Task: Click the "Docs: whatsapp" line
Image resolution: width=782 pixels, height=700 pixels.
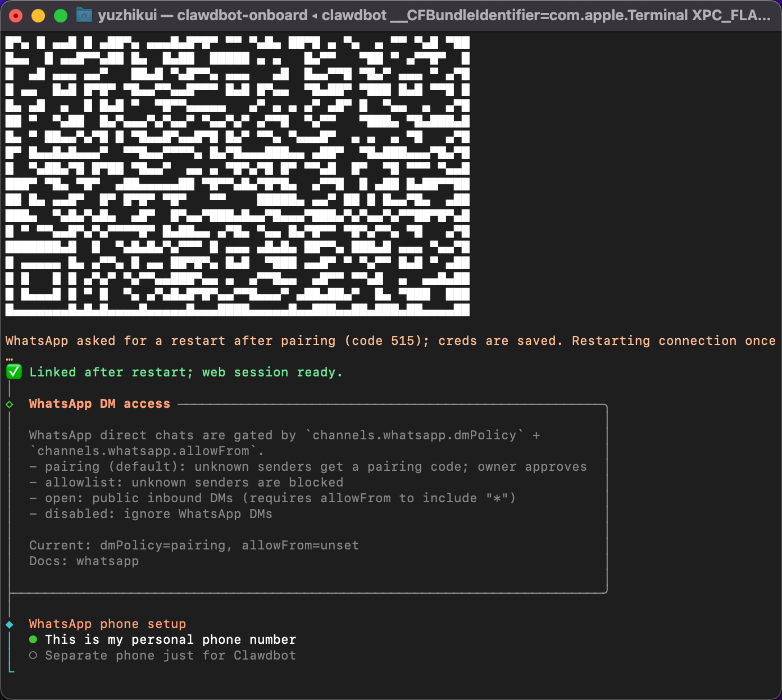Action: tap(84, 561)
